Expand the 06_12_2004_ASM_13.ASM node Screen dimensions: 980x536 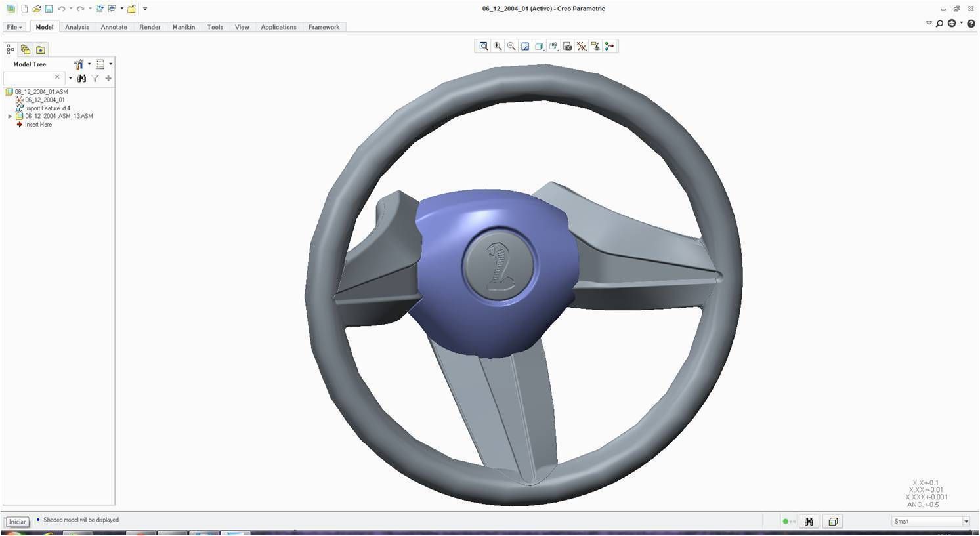10,116
